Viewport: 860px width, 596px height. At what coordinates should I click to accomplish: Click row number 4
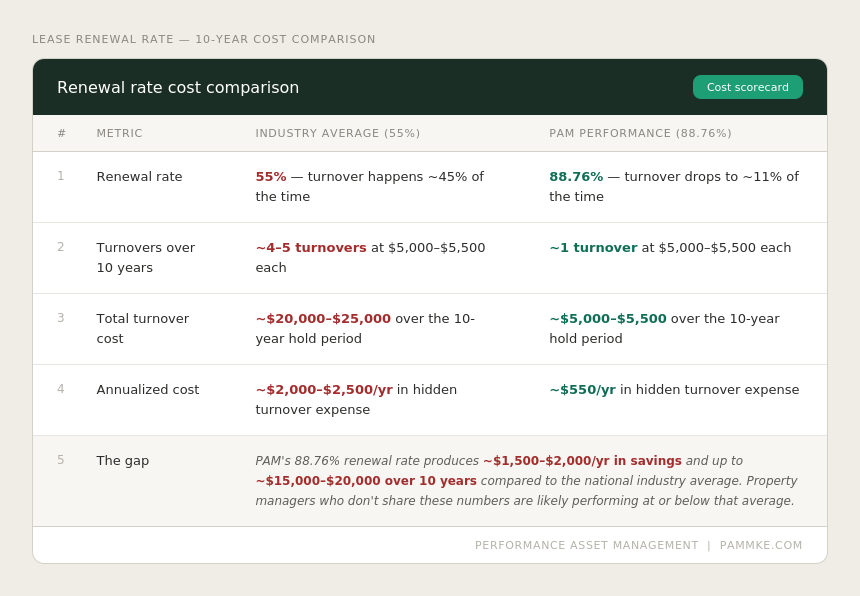tap(61, 389)
